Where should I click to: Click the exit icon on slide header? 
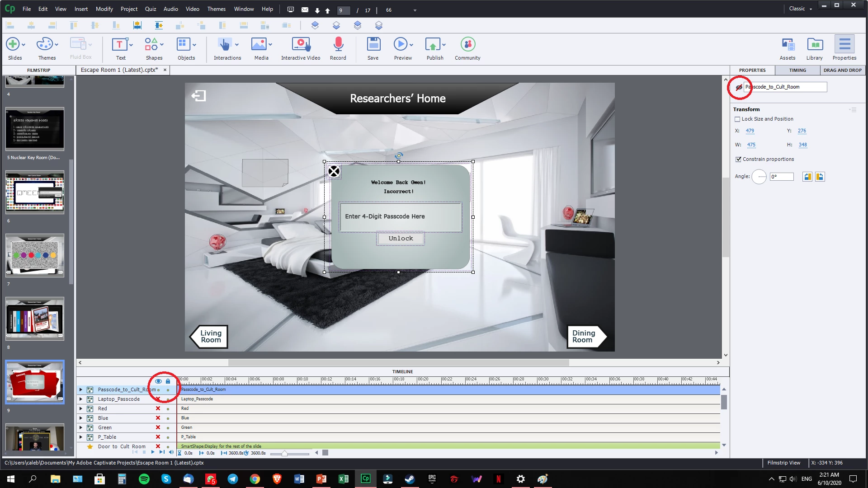[198, 96]
